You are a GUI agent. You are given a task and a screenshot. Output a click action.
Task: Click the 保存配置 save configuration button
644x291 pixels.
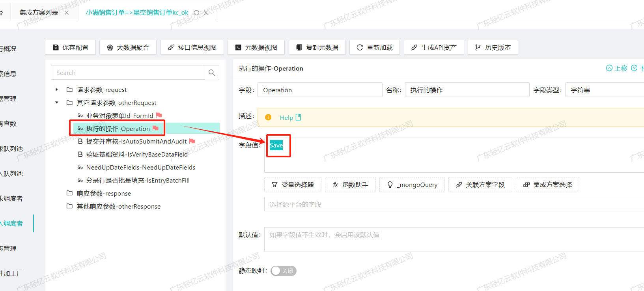[x=71, y=47]
